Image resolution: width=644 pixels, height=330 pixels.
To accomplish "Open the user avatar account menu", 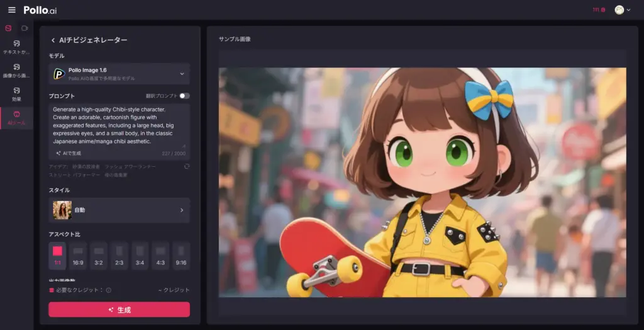I will click(622, 10).
